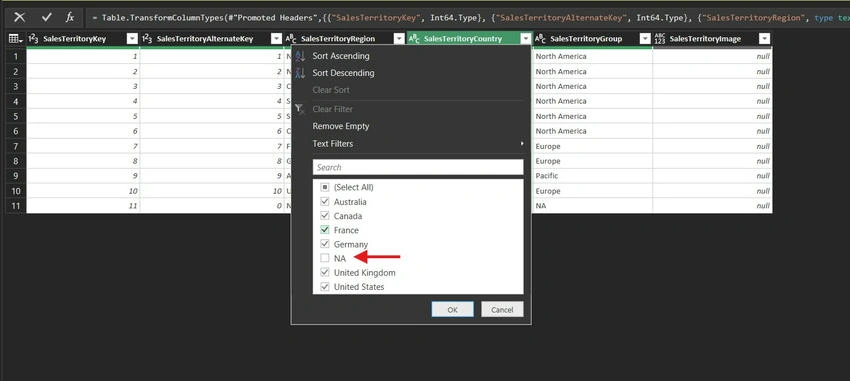Screen dimensions: 850x381
Task: Open SalesTerritoryKey column filter dropdown
Action: (132, 38)
